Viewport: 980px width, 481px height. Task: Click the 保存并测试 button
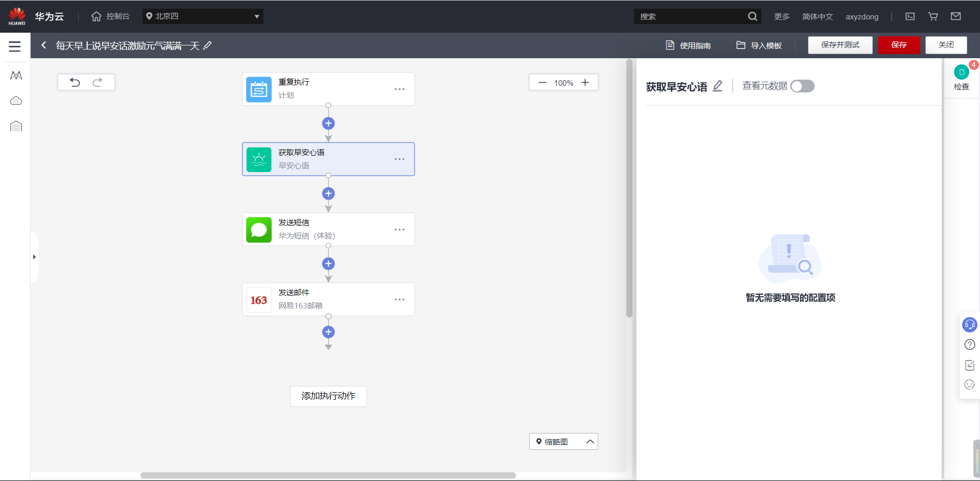pos(840,45)
